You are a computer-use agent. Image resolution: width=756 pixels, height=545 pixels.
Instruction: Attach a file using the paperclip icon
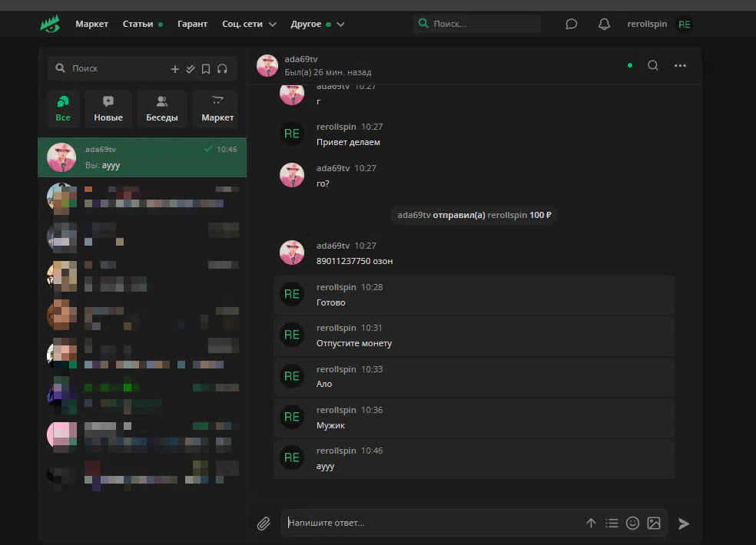[264, 524]
